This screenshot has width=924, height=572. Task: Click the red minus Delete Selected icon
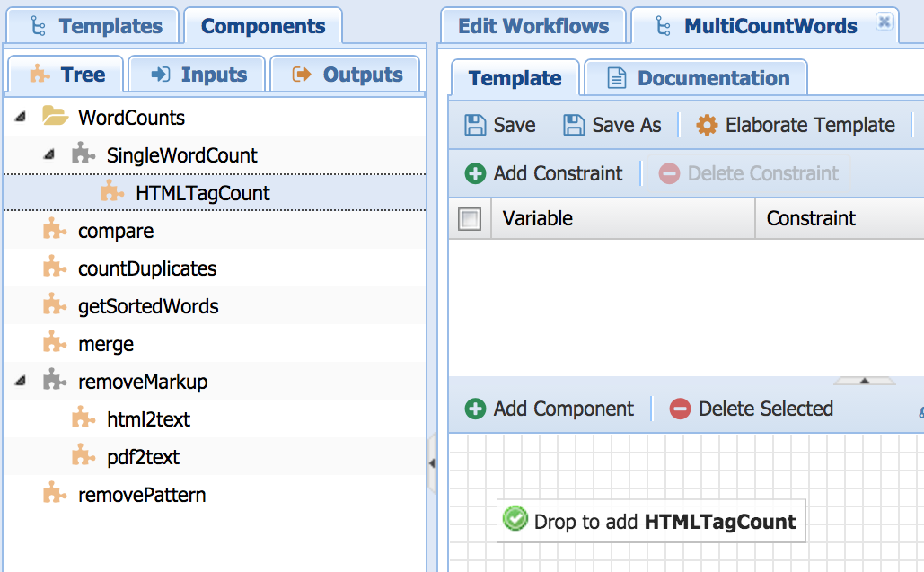click(680, 409)
